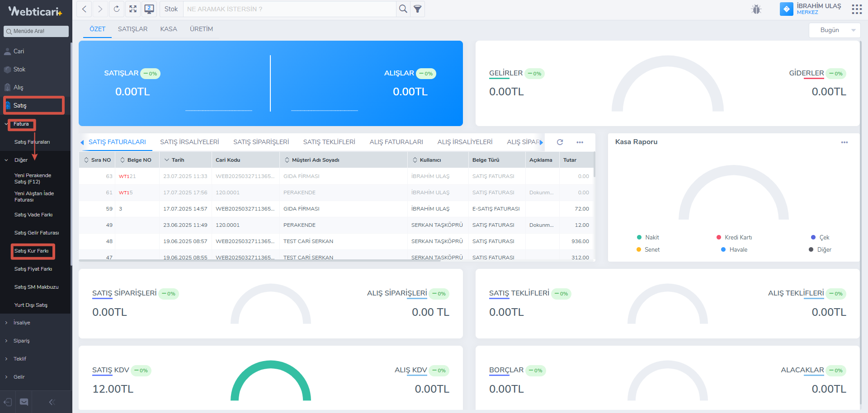Toggle Havale legend item

[x=734, y=249]
